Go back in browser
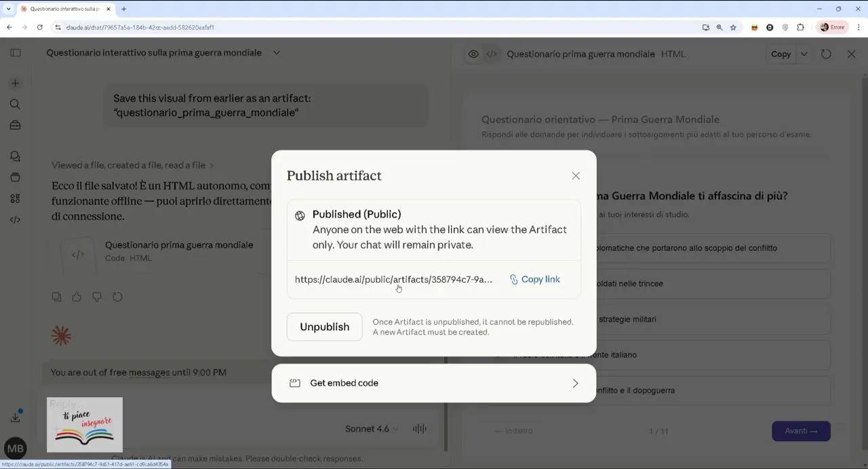 pos(9,27)
